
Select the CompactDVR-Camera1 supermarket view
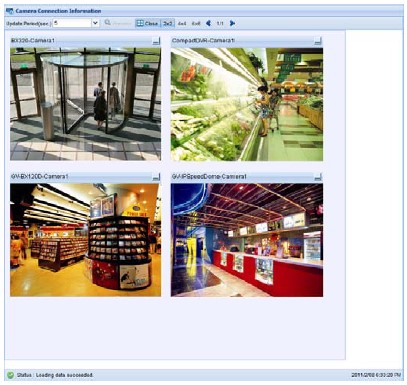pyautogui.click(x=247, y=104)
